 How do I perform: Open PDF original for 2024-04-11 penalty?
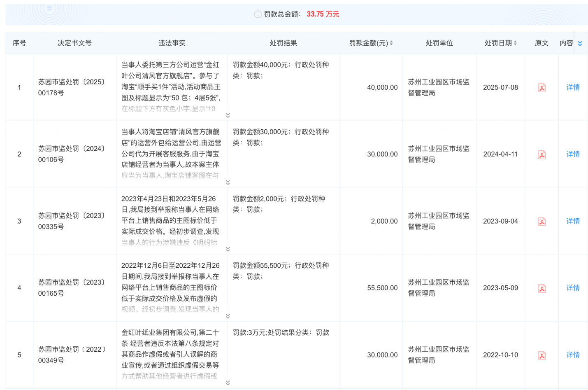(542, 154)
